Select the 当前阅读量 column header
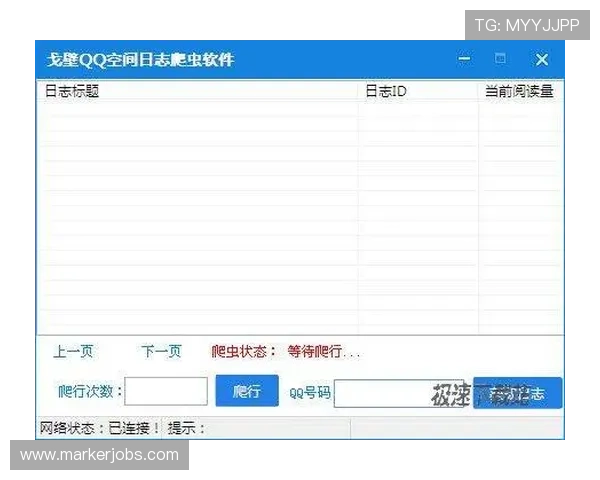The height and width of the screenshot is (480, 600). pyautogui.click(x=520, y=91)
